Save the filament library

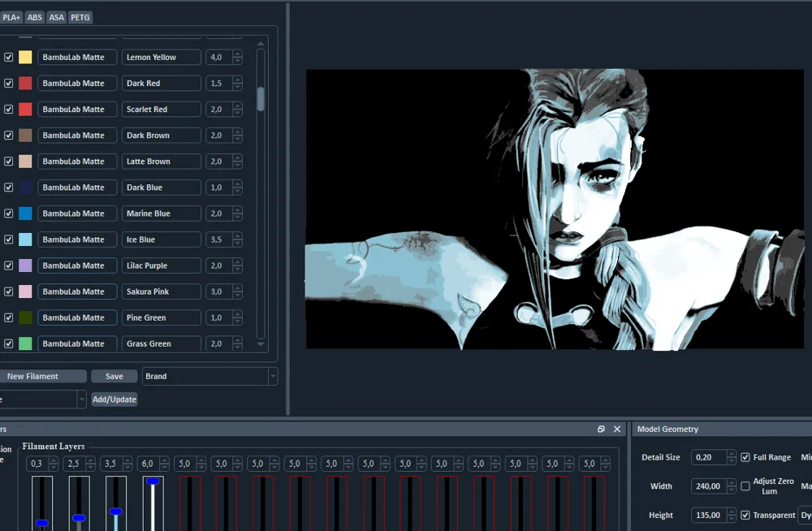tap(114, 376)
